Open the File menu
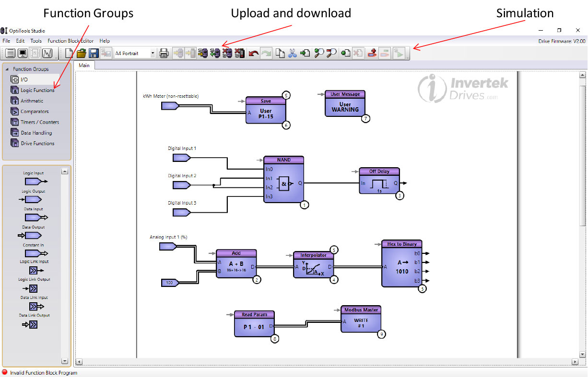 coord(6,41)
